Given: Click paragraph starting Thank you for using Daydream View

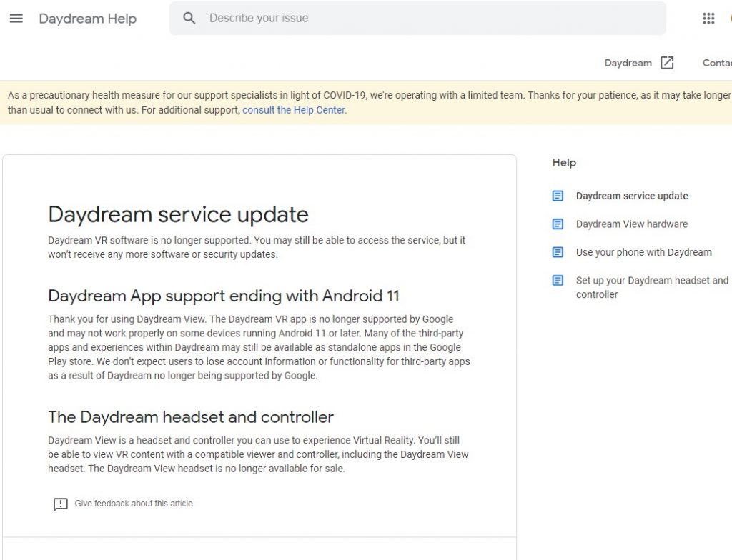Looking at the screenshot, I should coord(259,347).
